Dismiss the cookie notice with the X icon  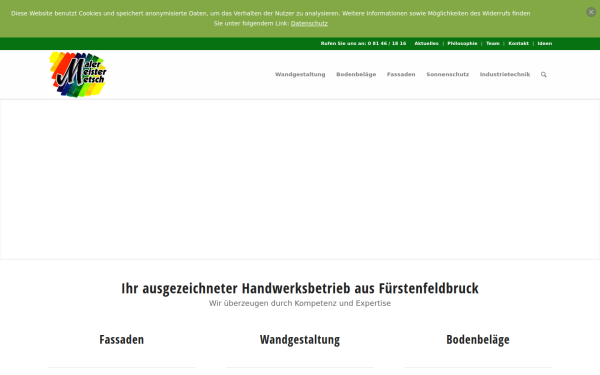click(591, 12)
